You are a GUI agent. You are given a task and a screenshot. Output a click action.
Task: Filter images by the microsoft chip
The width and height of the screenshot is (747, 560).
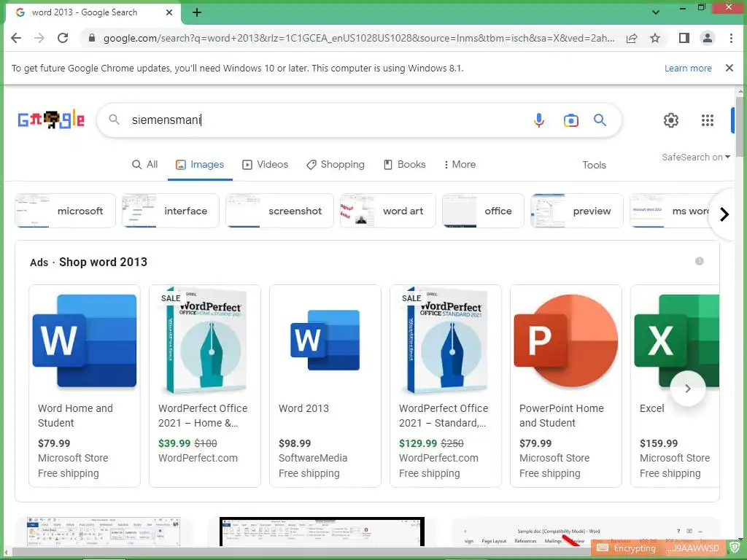65,211
